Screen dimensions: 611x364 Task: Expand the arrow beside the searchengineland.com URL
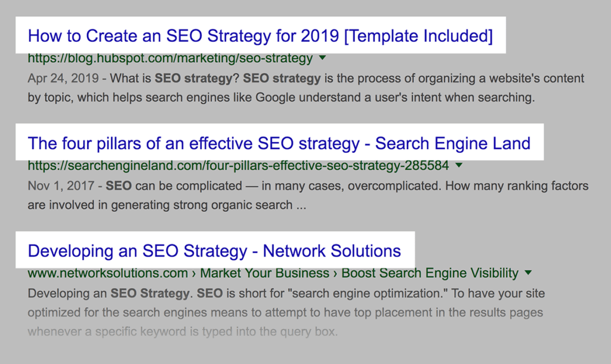459,165
